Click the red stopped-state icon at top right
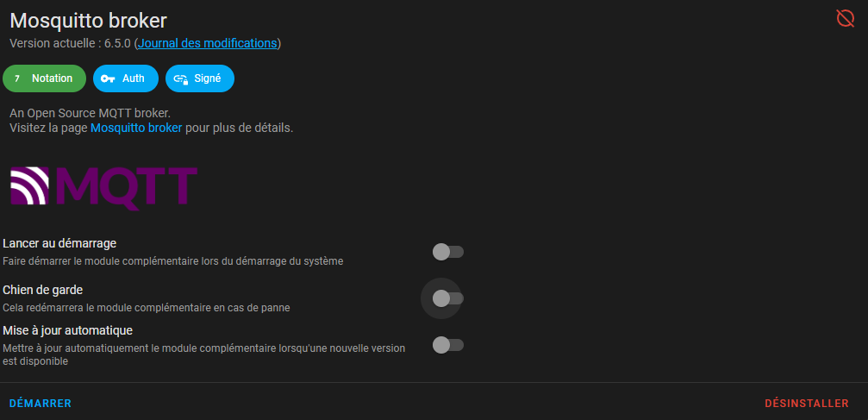The image size is (868, 420). tap(845, 18)
